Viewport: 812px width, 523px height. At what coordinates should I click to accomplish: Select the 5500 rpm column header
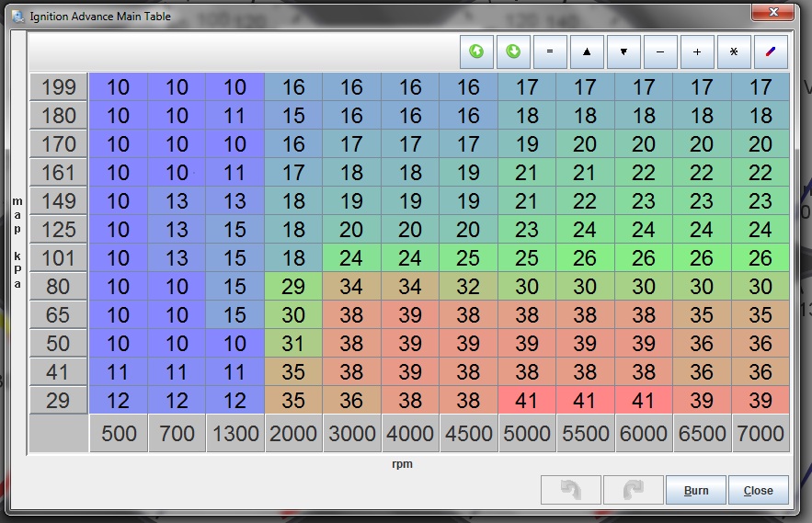pos(586,434)
